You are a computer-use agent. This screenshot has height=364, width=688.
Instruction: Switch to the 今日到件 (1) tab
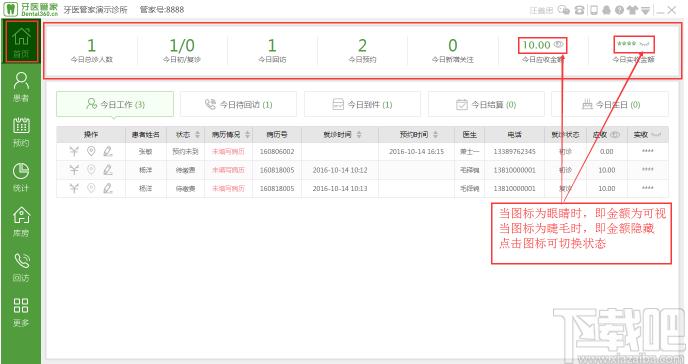(362, 104)
